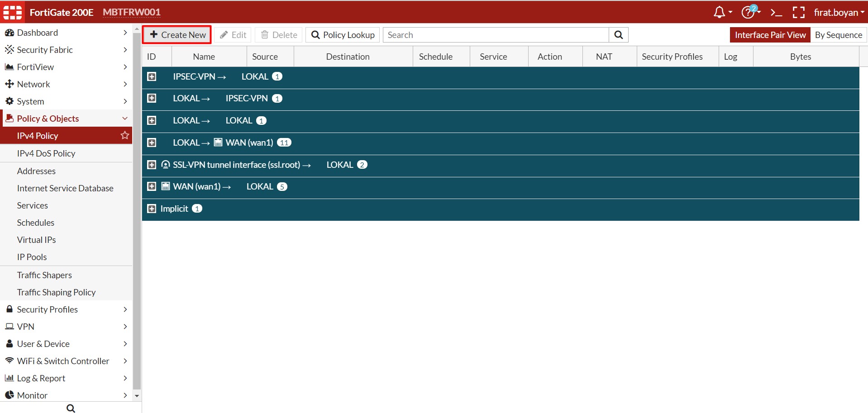Toggle full screen mode icon

pyautogui.click(x=799, y=12)
